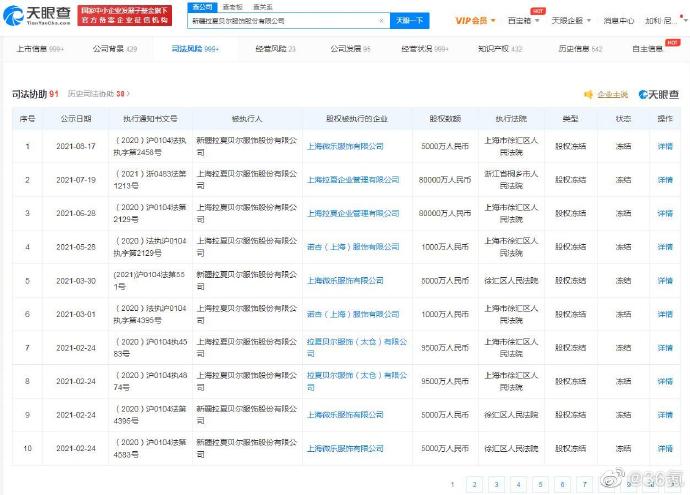
Task: Open 上海拉夏企业管理有限公司 link in row 2
Action: tap(353, 180)
